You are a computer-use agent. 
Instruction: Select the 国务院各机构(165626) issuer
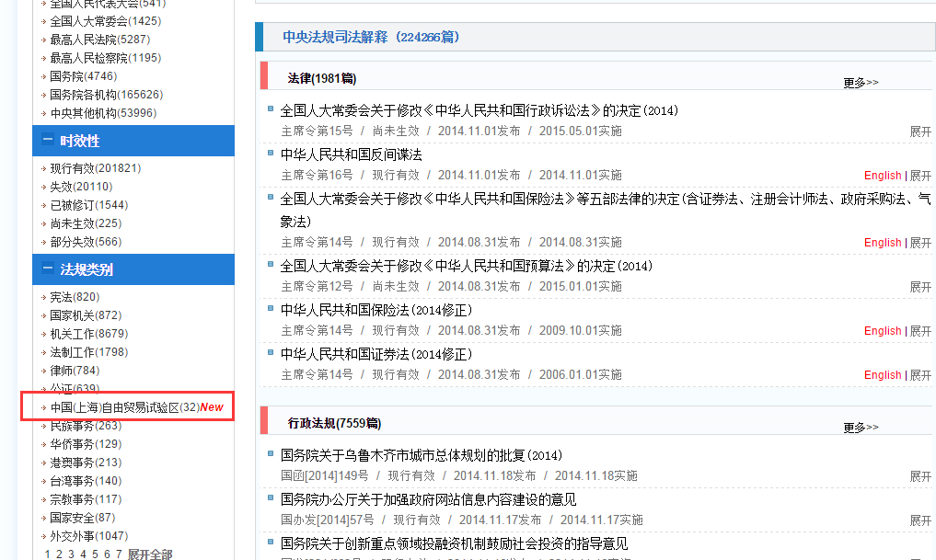pos(106,95)
